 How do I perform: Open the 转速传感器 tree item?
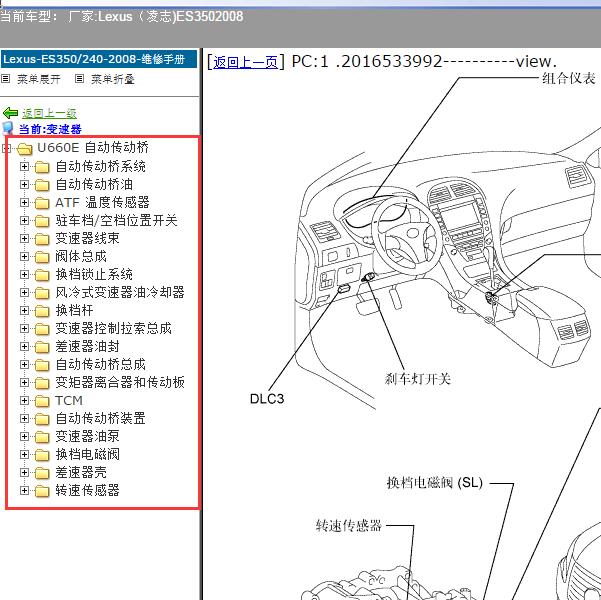[87, 491]
